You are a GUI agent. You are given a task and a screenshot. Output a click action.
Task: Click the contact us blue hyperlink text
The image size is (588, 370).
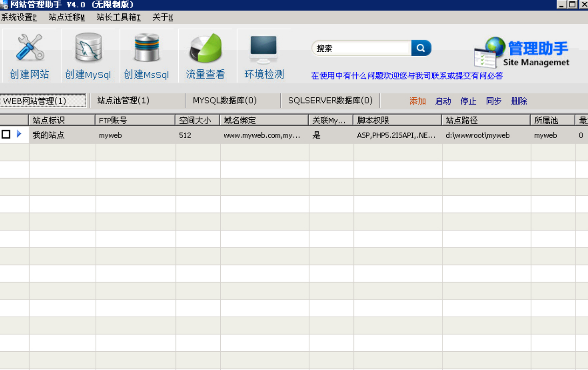(407, 76)
